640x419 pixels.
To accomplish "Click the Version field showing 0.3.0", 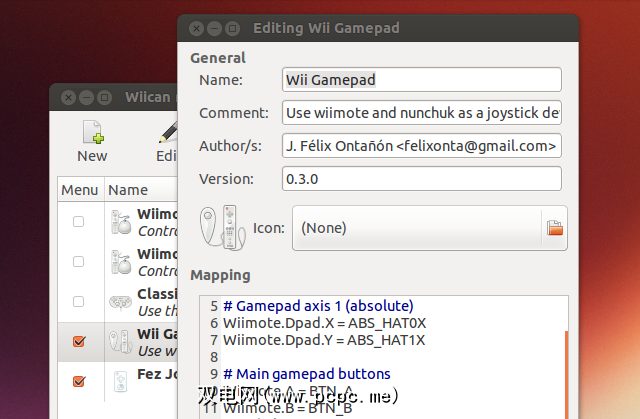I will [x=422, y=179].
